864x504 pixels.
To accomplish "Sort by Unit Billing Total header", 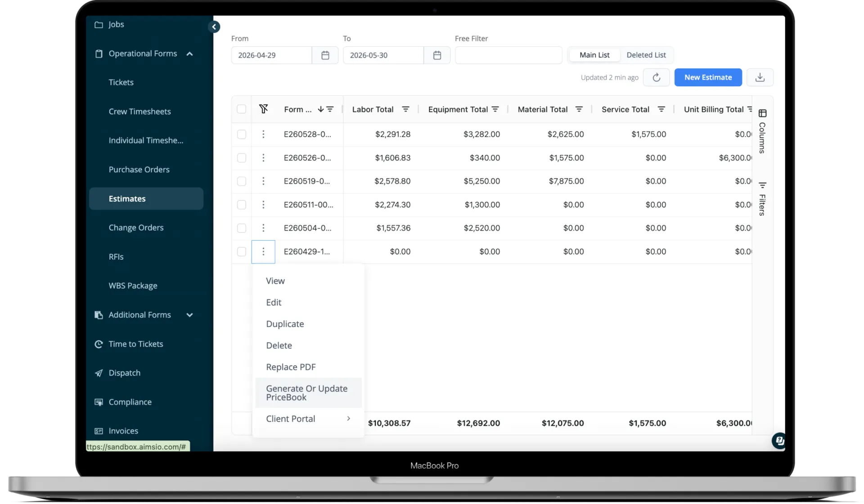I will coord(713,109).
